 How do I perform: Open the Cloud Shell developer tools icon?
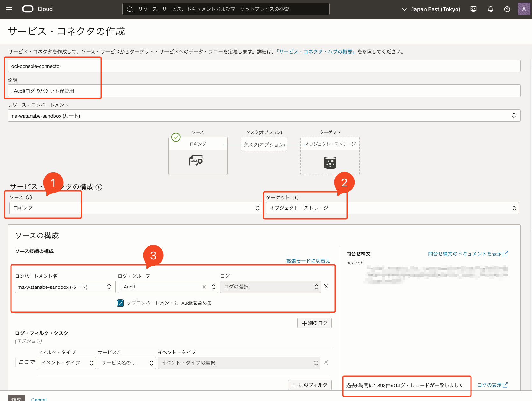(x=473, y=9)
